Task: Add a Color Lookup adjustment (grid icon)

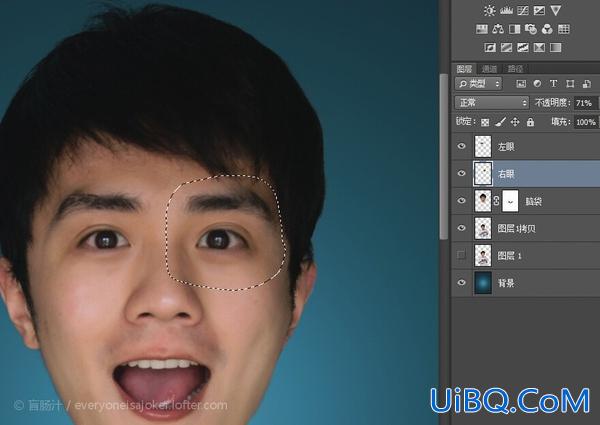Action: click(x=564, y=29)
